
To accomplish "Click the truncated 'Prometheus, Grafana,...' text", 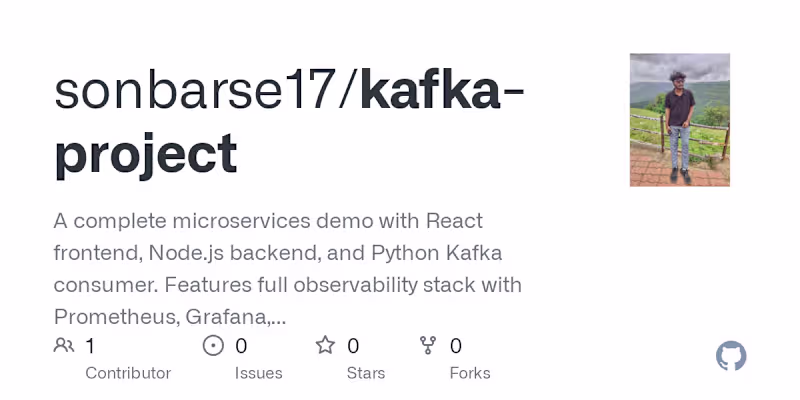I will pos(170,317).
